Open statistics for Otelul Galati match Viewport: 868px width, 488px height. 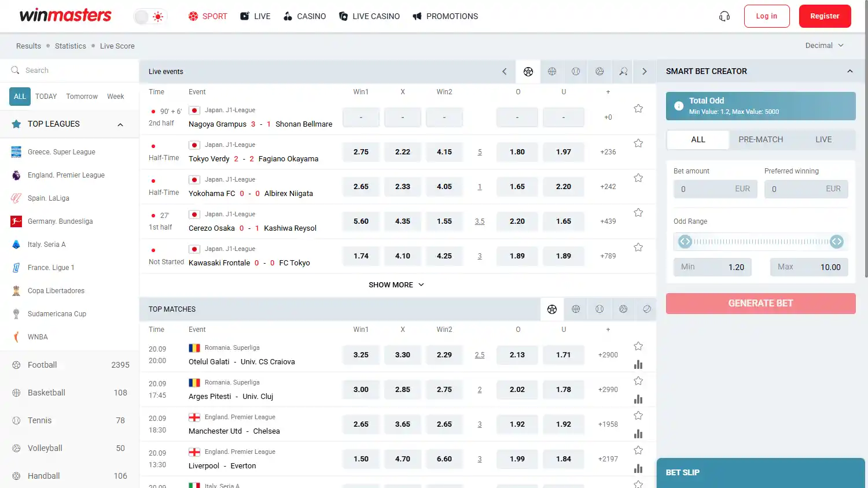[638, 365]
